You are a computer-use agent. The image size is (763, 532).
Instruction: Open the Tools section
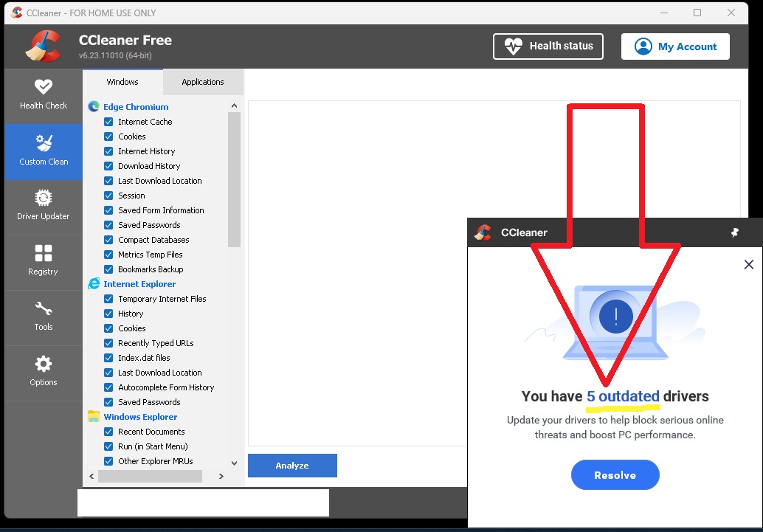coord(44,317)
